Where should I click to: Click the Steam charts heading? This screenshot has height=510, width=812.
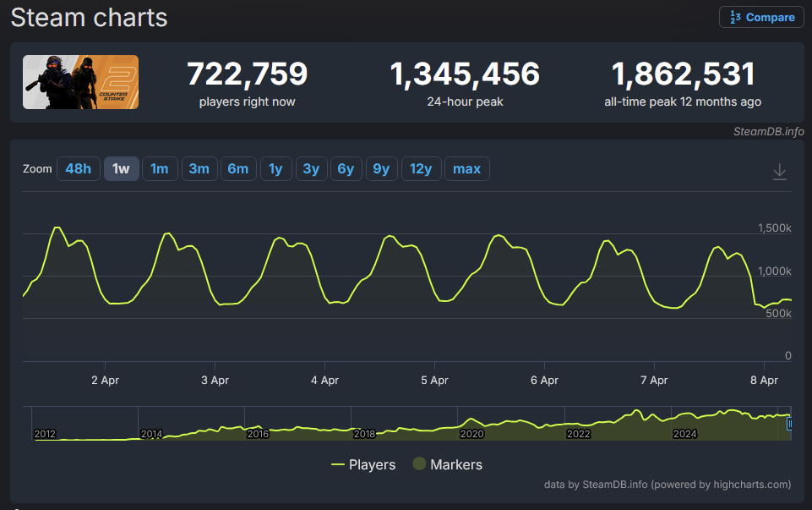[x=89, y=17]
